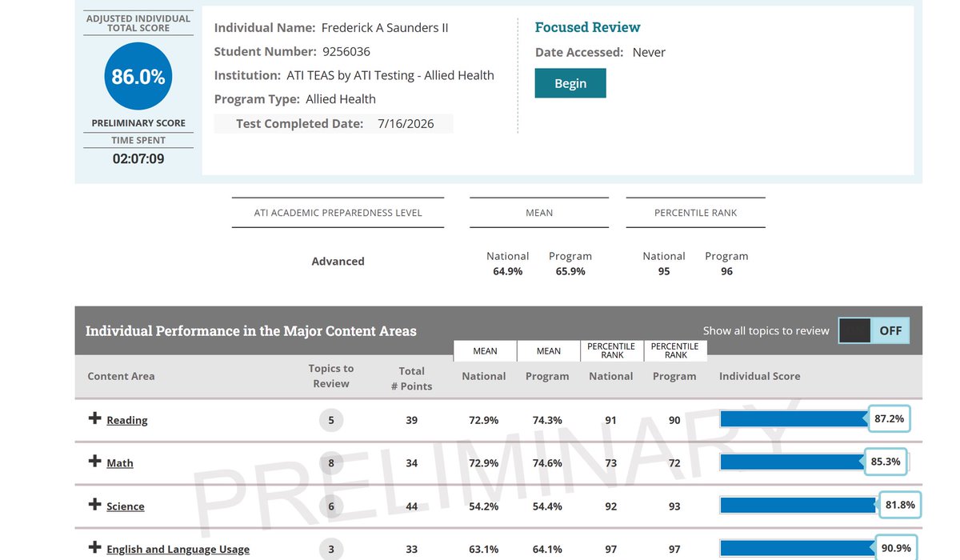
Task: Select the Advanced preparedness level text
Action: [x=338, y=262]
